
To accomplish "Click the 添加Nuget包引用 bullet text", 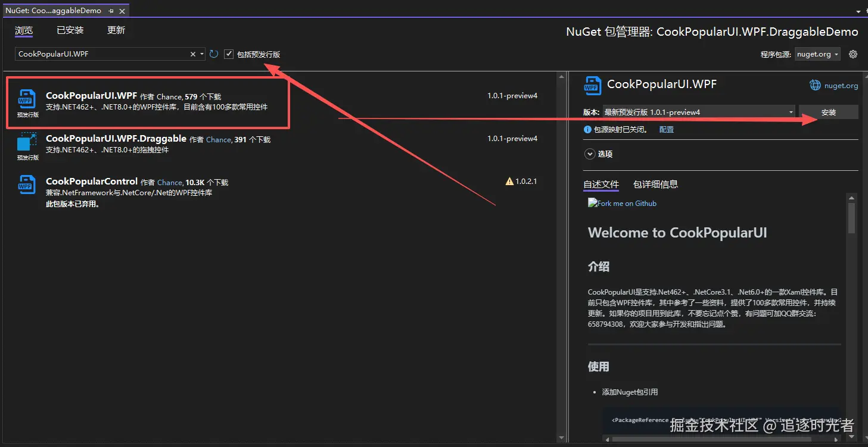I will (630, 392).
